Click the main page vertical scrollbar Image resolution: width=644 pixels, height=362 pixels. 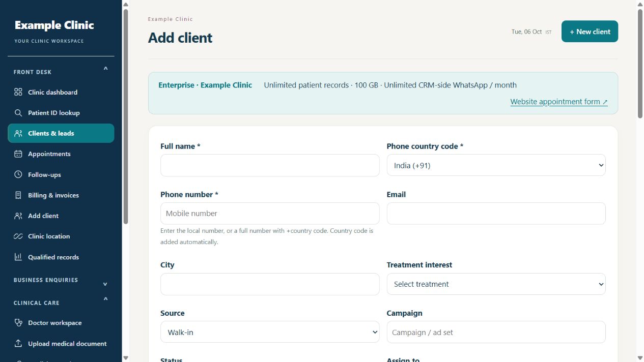tap(640, 64)
